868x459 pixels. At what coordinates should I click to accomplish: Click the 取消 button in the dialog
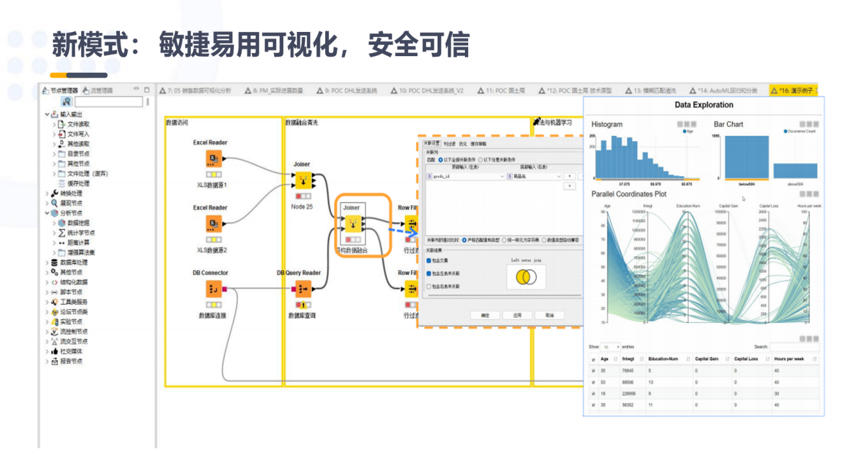click(x=549, y=315)
